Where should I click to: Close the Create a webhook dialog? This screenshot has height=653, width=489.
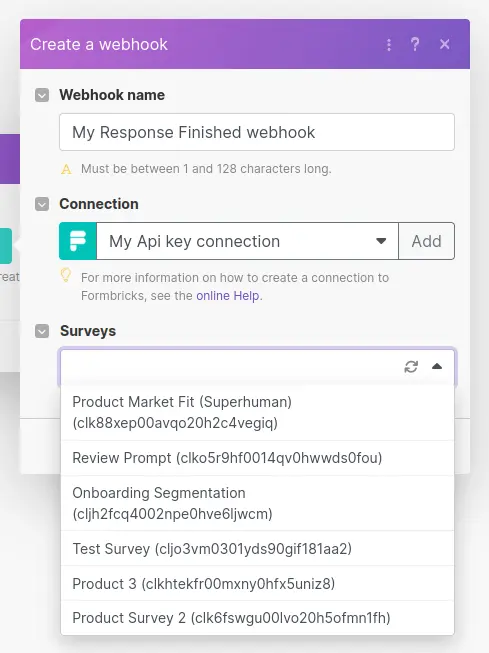click(444, 44)
